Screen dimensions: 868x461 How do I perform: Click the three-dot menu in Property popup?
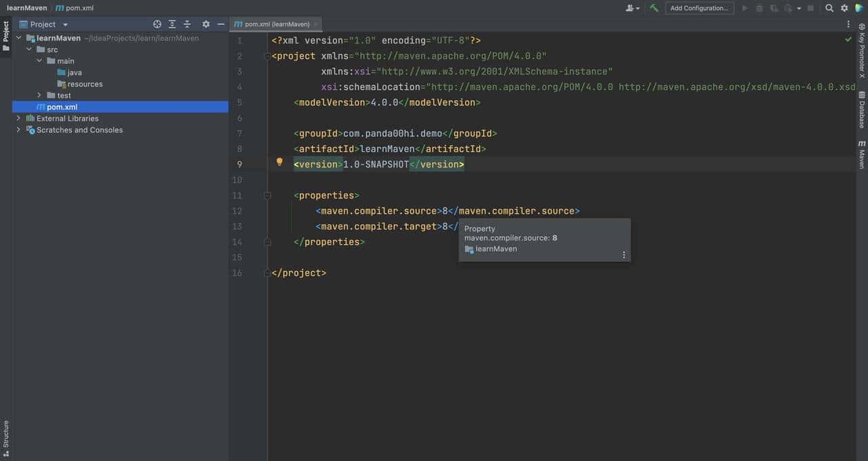pos(624,255)
